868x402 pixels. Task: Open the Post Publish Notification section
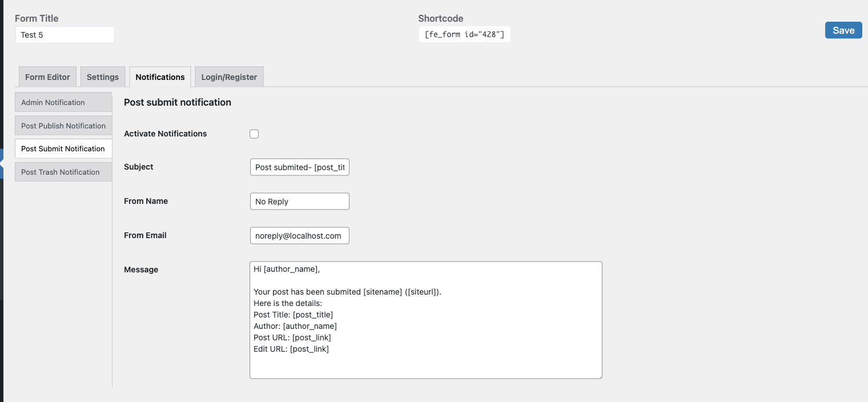[x=63, y=126]
